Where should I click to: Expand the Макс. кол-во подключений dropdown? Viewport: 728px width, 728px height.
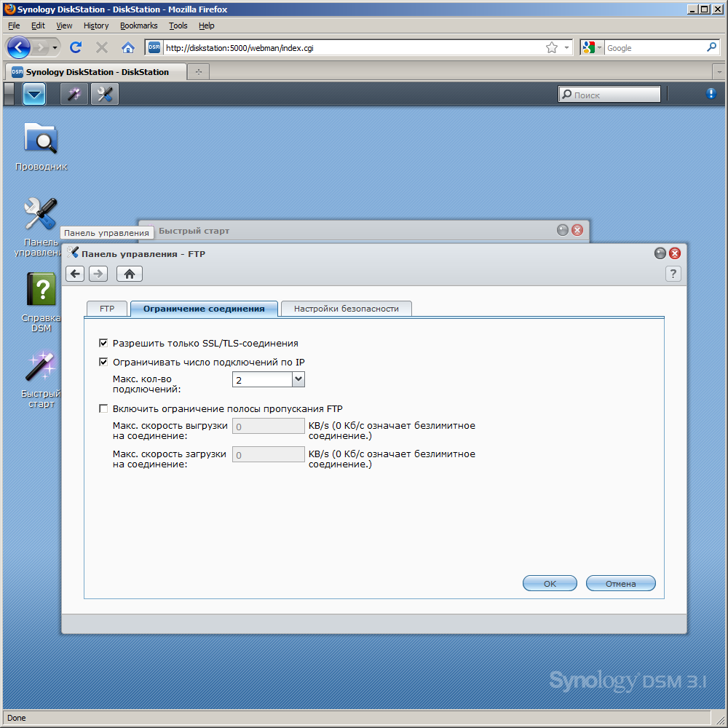[298, 379]
